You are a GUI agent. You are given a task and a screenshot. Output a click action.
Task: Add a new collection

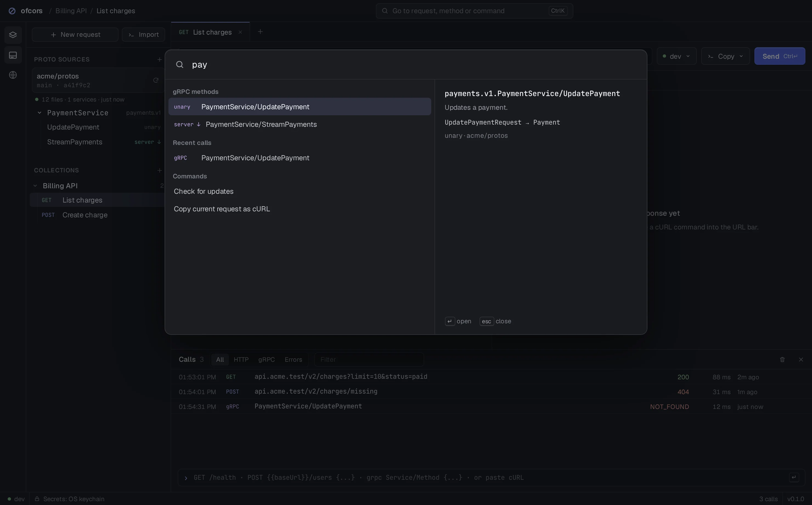(160, 170)
